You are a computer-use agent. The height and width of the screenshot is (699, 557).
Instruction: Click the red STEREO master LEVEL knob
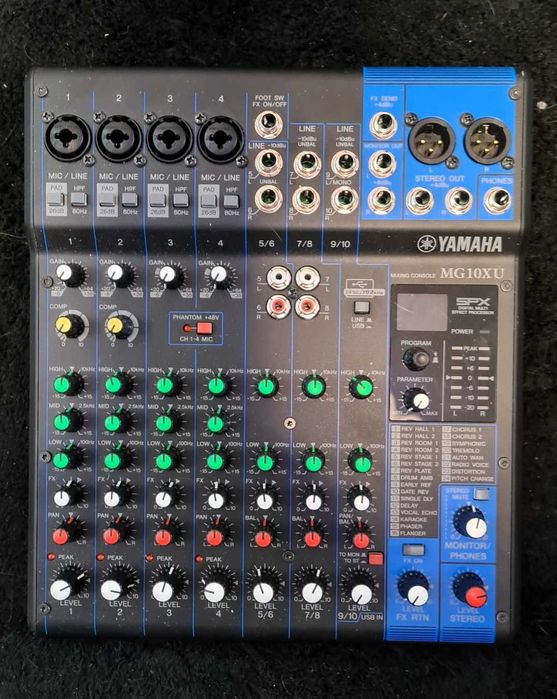470,591
